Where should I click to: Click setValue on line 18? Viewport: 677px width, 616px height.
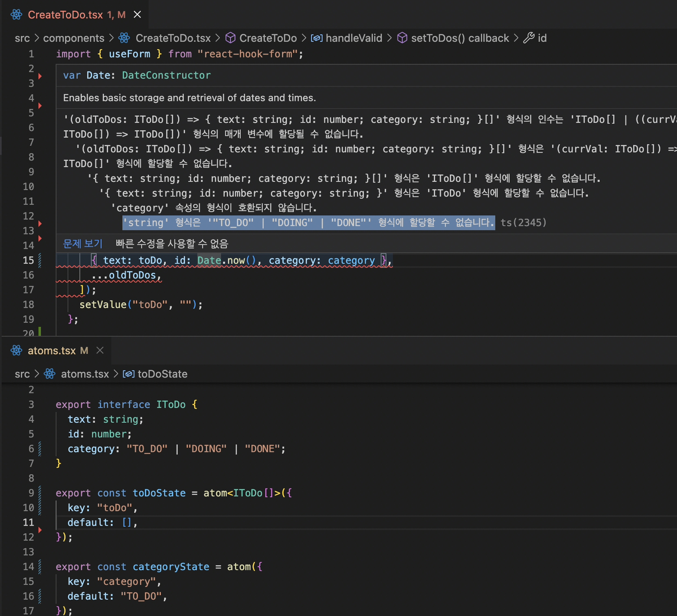coord(103,305)
